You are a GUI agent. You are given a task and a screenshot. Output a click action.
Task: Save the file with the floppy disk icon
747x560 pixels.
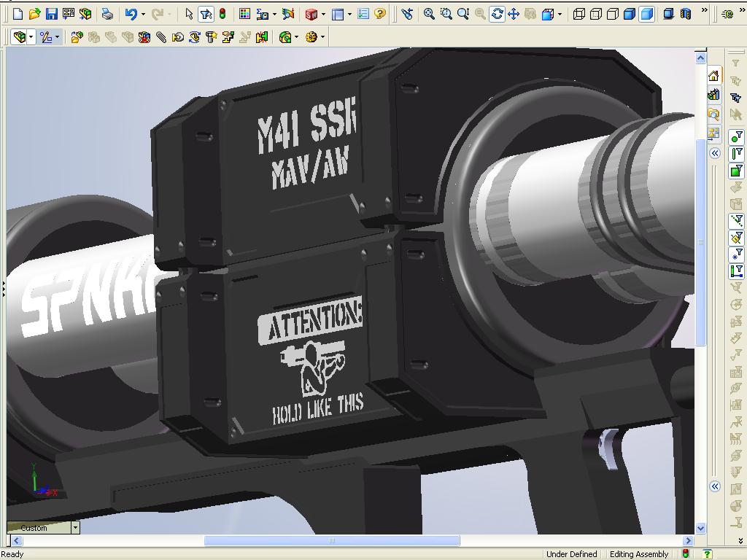click(x=51, y=14)
